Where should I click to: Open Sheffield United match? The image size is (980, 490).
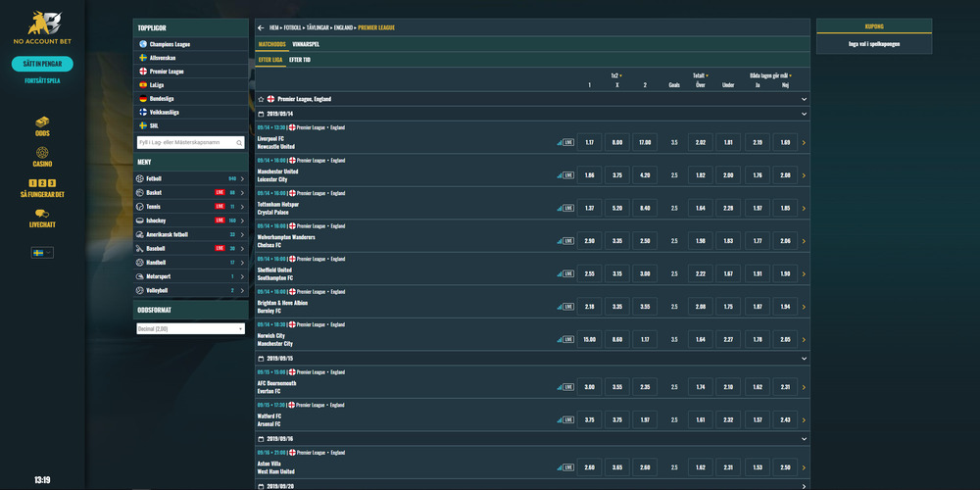pyautogui.click(x=275, y=273)
